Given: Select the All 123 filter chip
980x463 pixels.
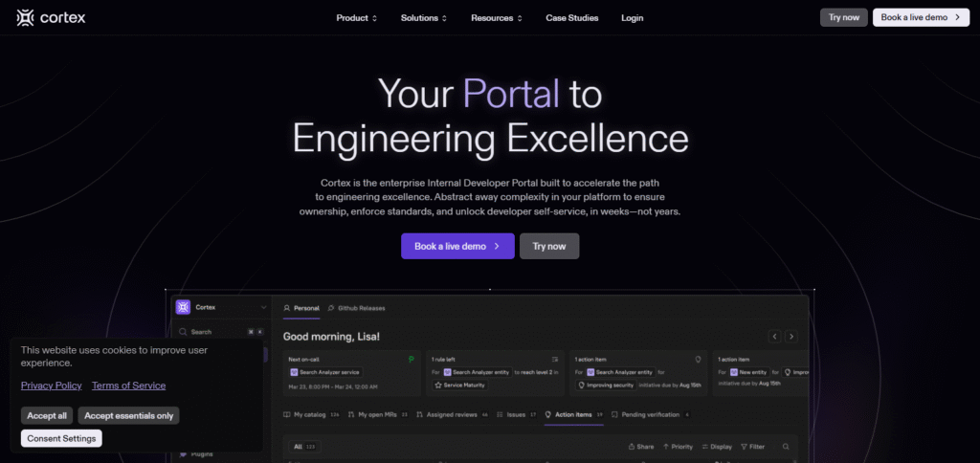Looking at the screenshot, I should [x=304, y=447].
